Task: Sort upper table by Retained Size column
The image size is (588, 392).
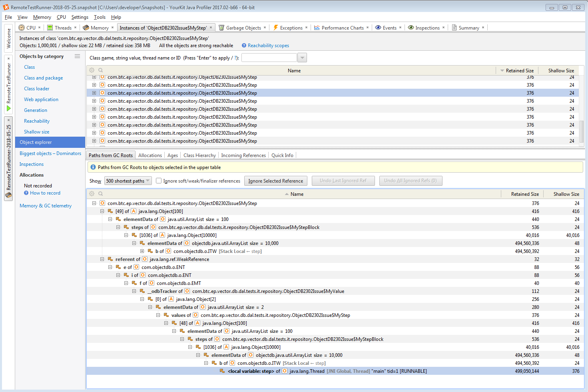Action: coord(516,70)
